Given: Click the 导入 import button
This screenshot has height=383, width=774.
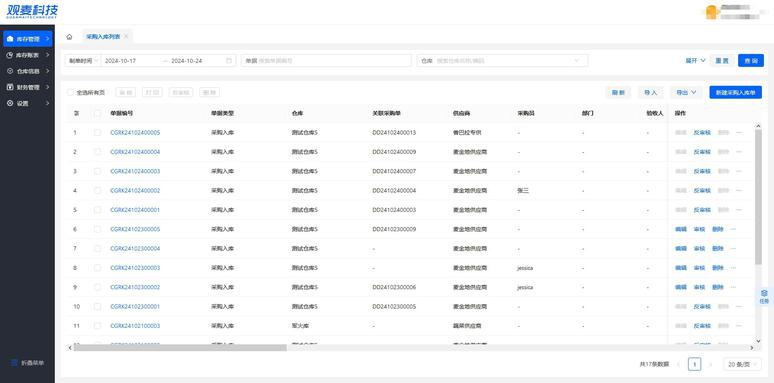Looking at the screenshot, I should [651, 92].
